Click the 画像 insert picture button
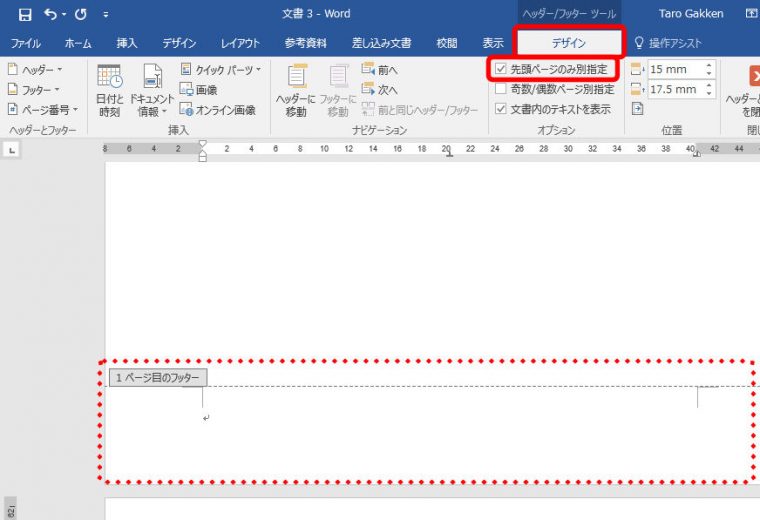760x520 pixels. [198, 90]
